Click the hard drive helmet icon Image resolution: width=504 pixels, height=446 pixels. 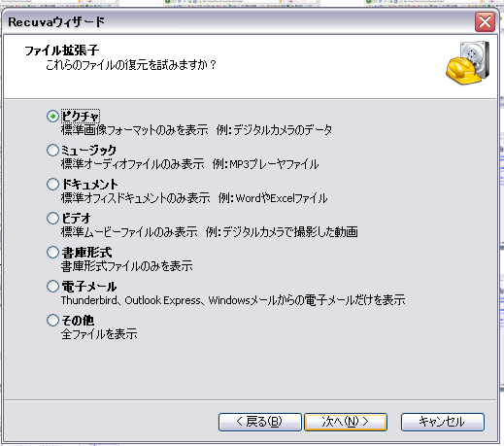click(468, 63)
